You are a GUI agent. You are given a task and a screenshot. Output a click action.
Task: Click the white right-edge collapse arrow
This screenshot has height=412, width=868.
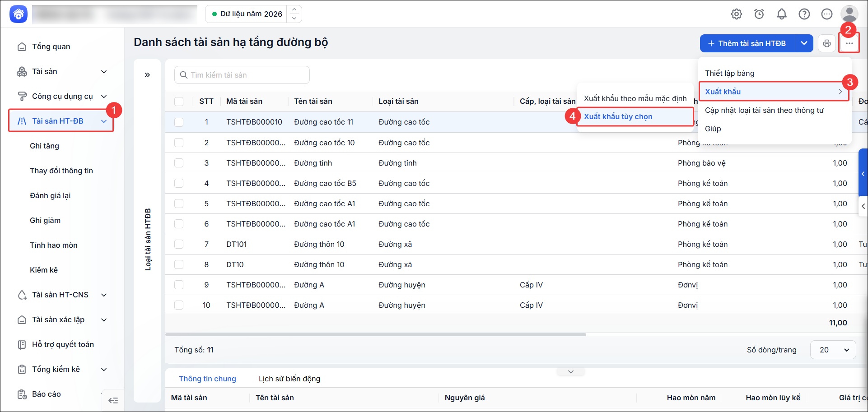863,206
